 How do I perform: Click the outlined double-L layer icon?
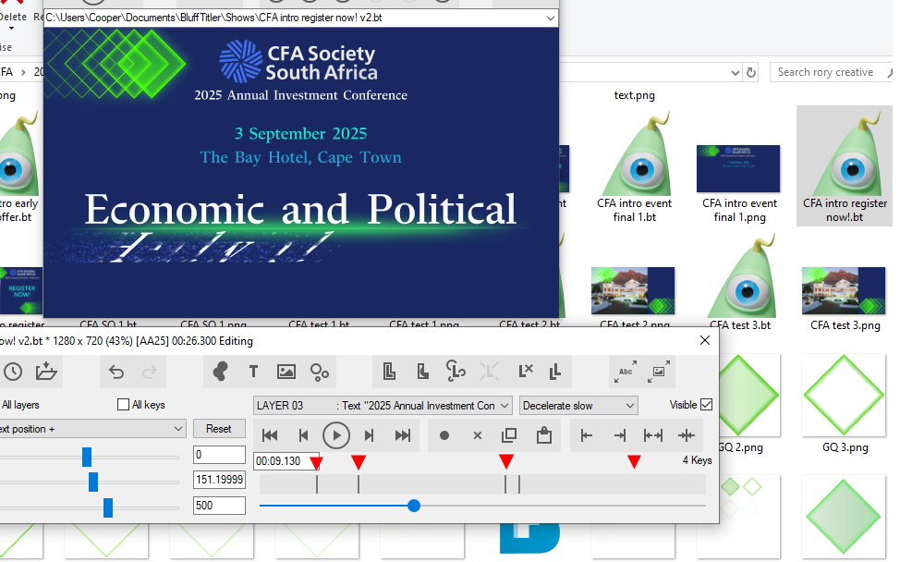(389, 372)
